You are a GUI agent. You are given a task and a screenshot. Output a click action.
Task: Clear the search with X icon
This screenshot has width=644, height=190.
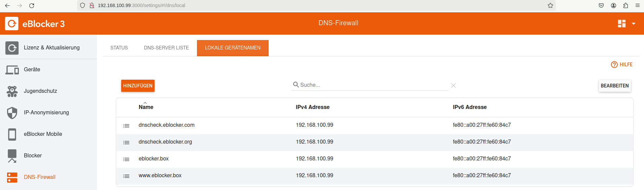tap(453, 85)
